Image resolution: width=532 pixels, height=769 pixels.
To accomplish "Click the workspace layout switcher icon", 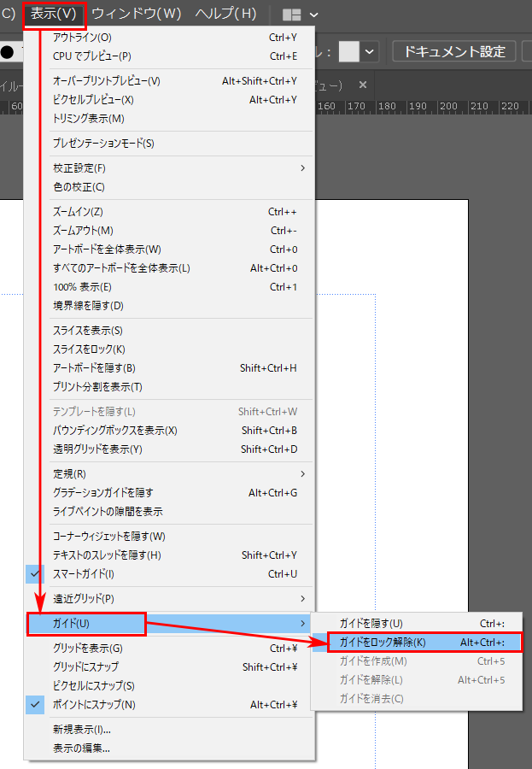I will tap(292, 15).
